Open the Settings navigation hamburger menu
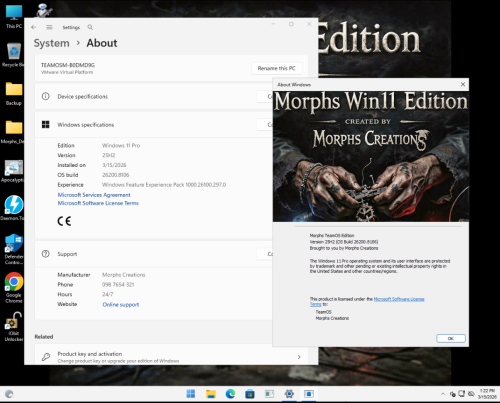 [x=49, y=27]
